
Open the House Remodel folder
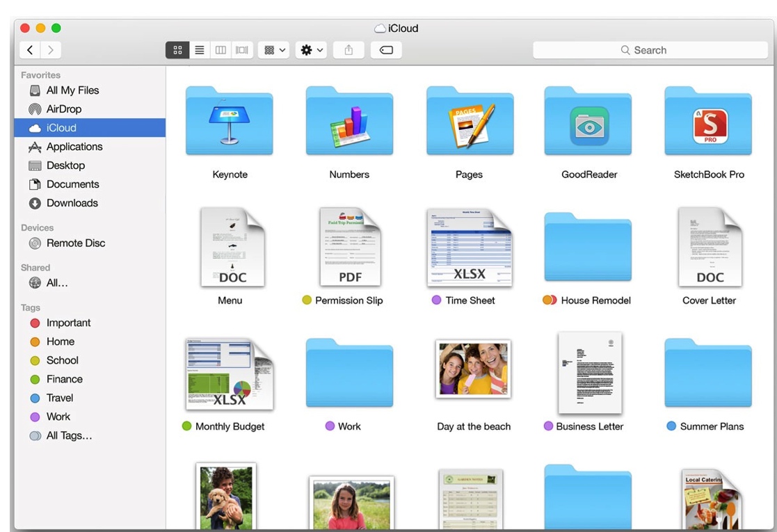click(x=588, y=247)
